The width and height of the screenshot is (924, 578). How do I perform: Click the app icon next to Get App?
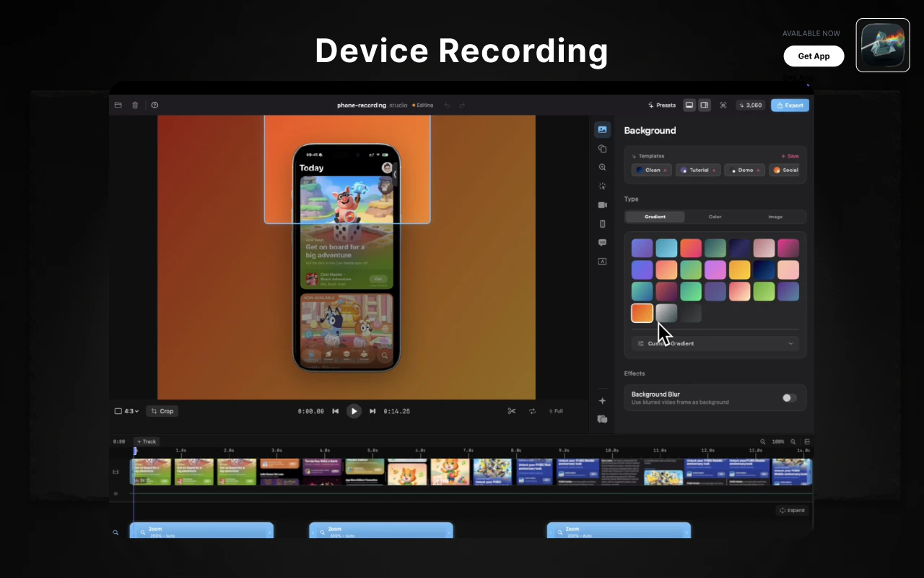tap(883, 45)
